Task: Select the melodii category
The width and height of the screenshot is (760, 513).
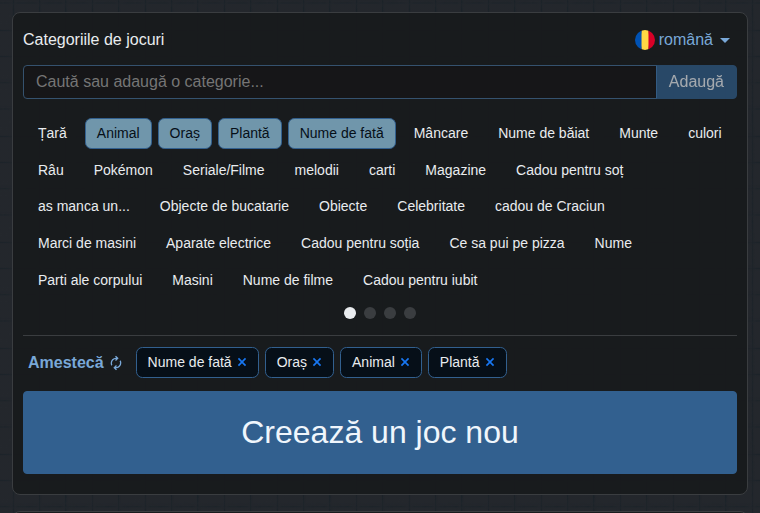Action: (x=317, y=170)
